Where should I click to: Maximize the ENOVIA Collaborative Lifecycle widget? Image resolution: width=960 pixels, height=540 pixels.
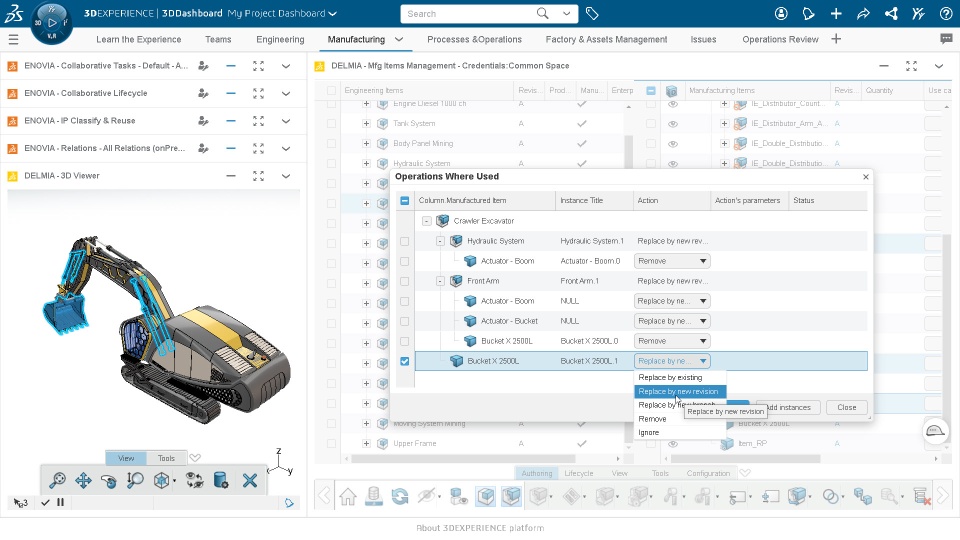(x=258, y=94)
